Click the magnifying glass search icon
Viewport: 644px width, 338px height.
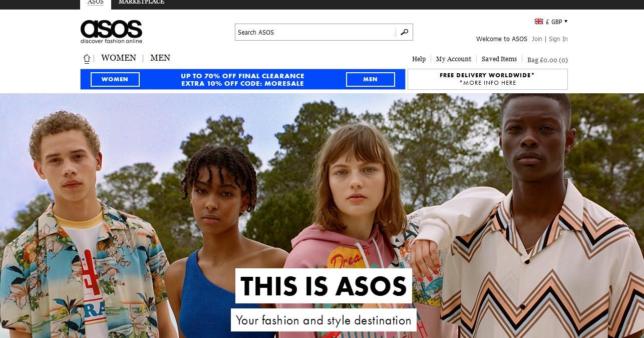coord(404,32)
